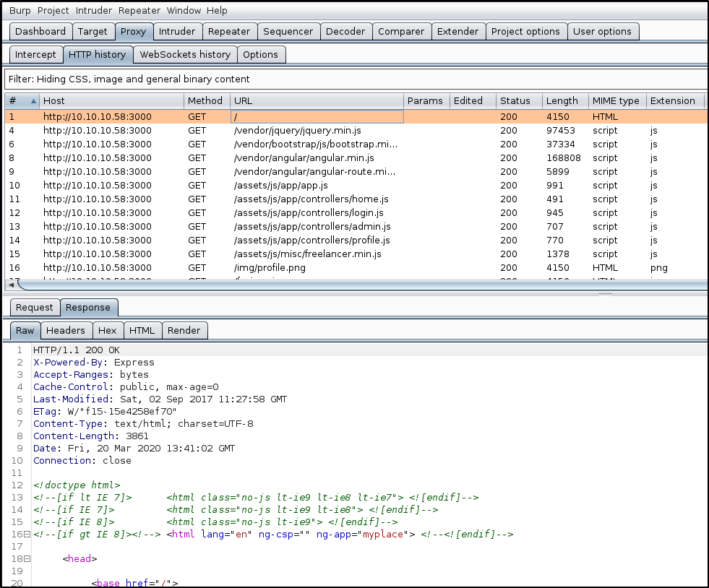Viewport: 709px width, 588px height.
Task: Open the Help menu
Action: pos(216,11)
